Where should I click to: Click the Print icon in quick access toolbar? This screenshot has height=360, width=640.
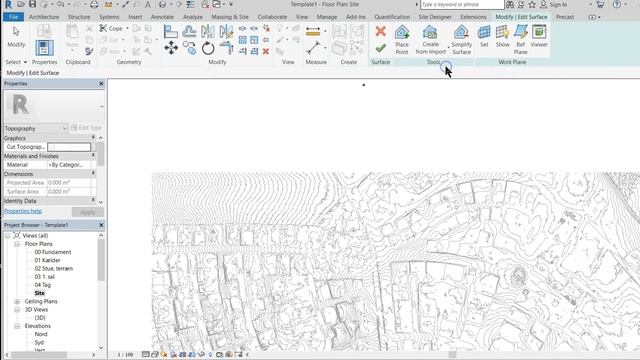point(94,4)
